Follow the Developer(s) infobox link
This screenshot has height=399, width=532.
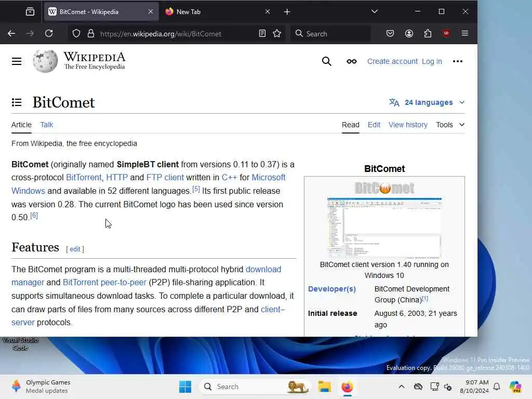(x=332, y=289)
